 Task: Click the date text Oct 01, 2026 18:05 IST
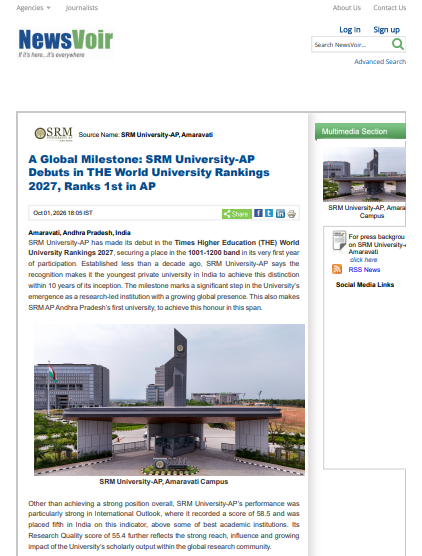coord(63,213)
